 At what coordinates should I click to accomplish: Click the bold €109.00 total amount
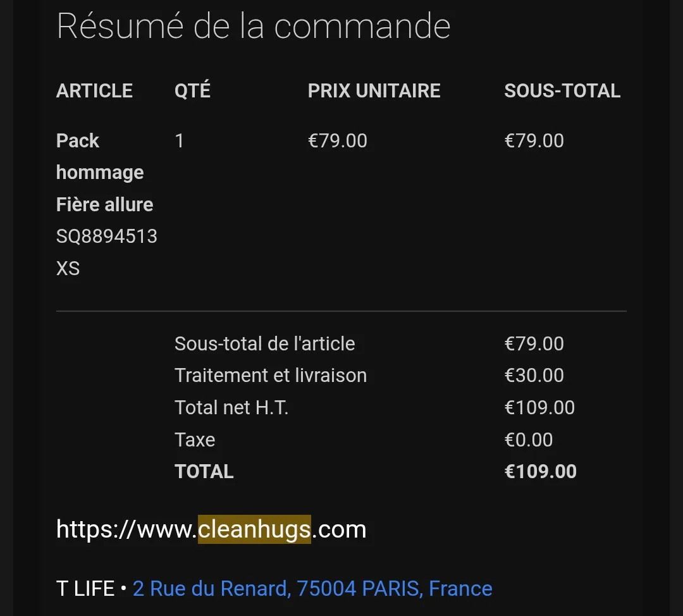point(540,471)
